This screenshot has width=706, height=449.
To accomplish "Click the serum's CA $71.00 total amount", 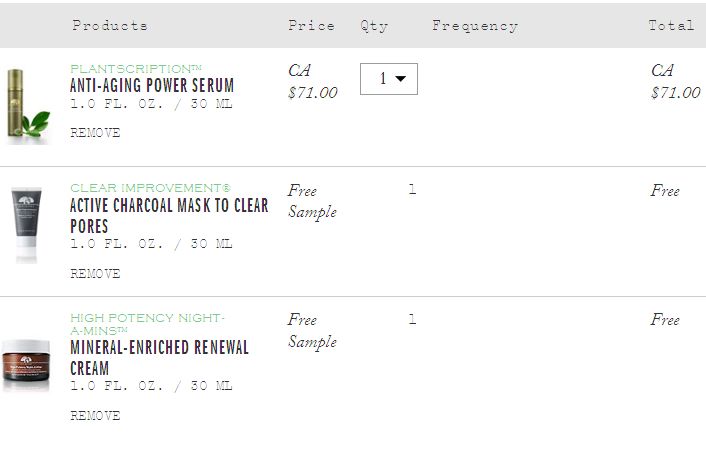I will tap(675, 82).
